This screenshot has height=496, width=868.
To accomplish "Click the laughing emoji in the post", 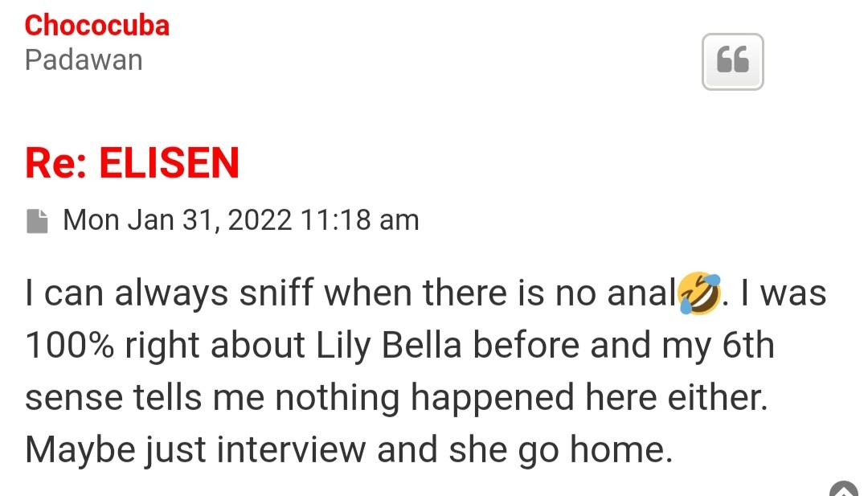I will pos(698,293).
